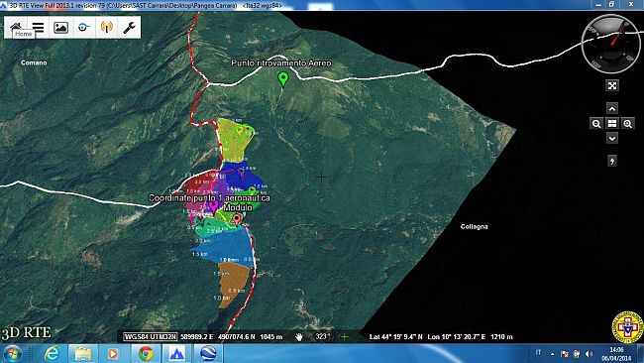Click the 1045 m elevation value
The height and width of the screenshot is (363, 644).
click(271, 336)
